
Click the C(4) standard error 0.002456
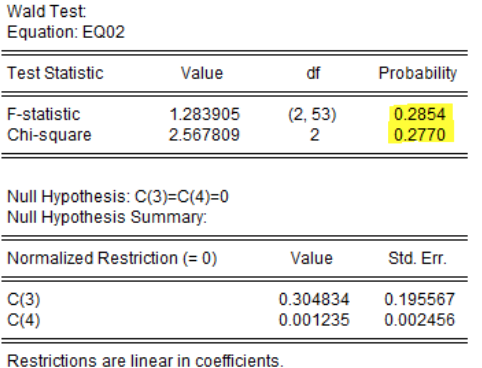tap(420, 319)
